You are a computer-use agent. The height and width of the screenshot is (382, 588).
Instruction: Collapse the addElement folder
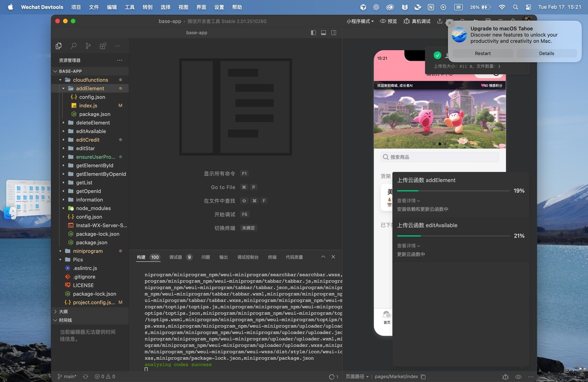pyautogui.click(x=64, y=88)
